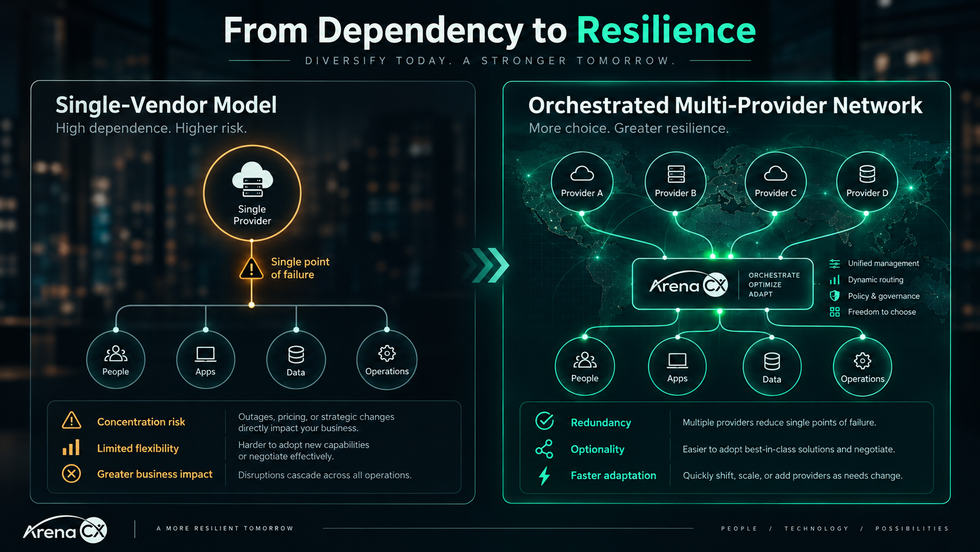Click the 'TECHNOLOGY' footer word

pos(816,529)
